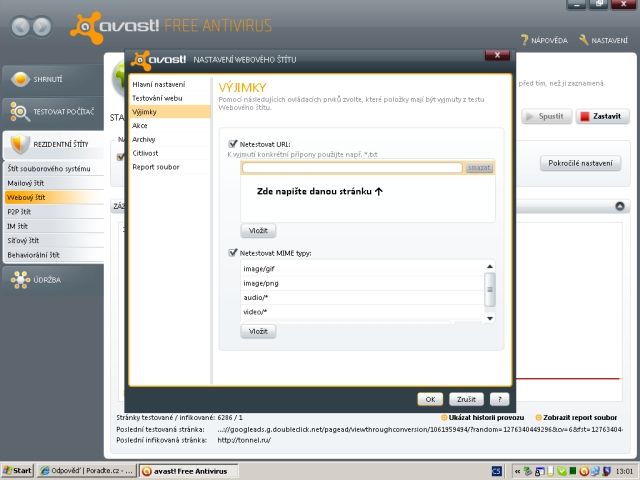Viewport: 640px width, 480px height.
Task: Click the MIME list scrollbar thumb
Action: tap(490, 289)
